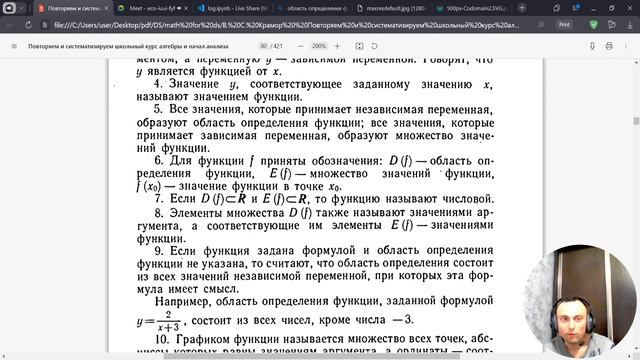Print the PDF document
Viewport: 640px width, 360px height.
coord(609,46)
